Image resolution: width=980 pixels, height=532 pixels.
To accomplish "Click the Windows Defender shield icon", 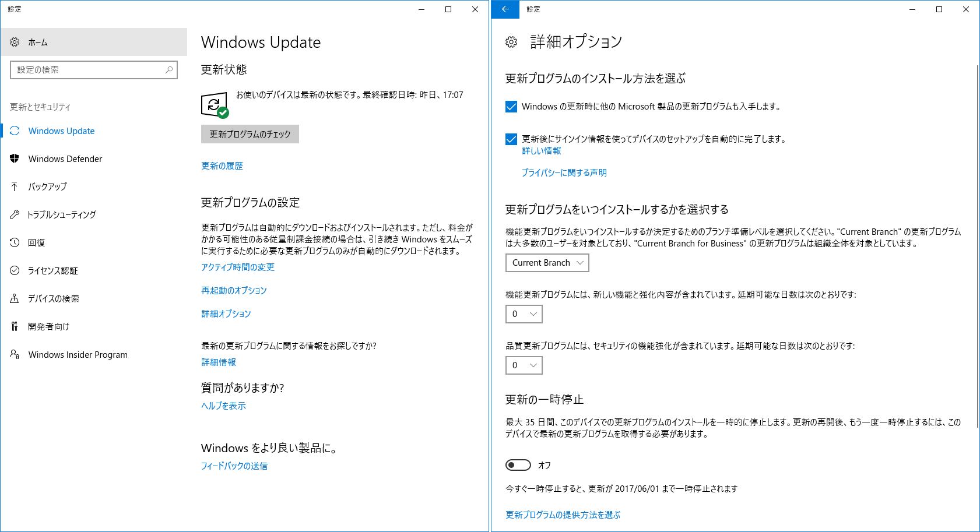I will click(x=15, y=158).
